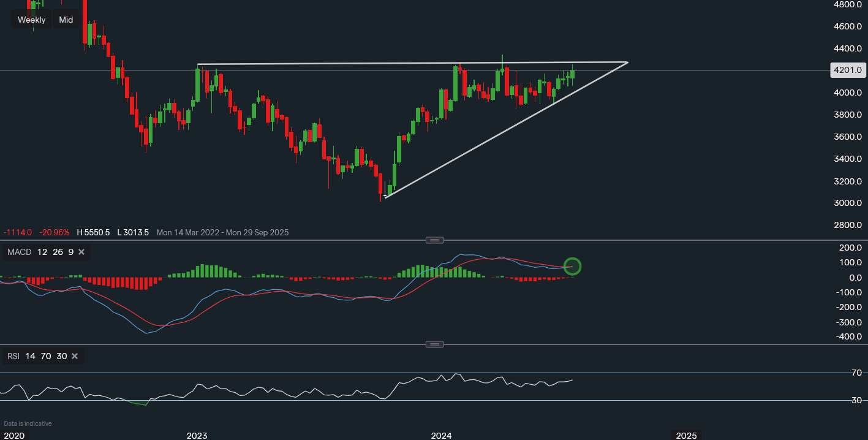Viewport: 868px width, 440px height.
Task: Close the RSI indicator panel
Action: point(75,356)
